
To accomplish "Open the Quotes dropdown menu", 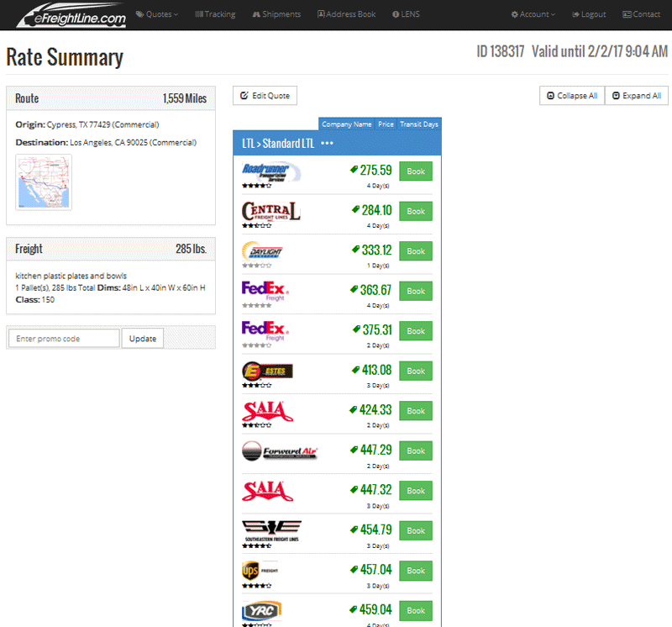I will (157, 14).
